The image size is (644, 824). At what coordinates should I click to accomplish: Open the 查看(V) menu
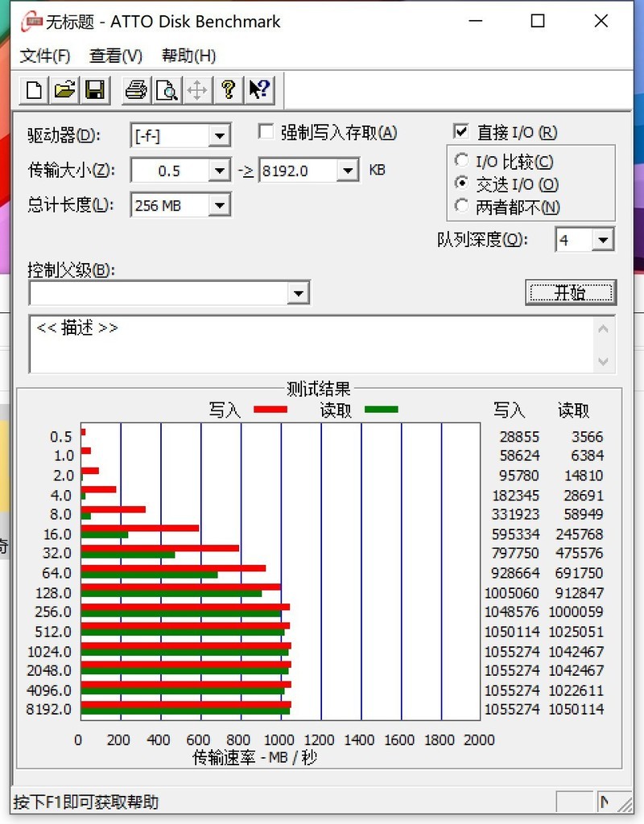coord(114,56)
